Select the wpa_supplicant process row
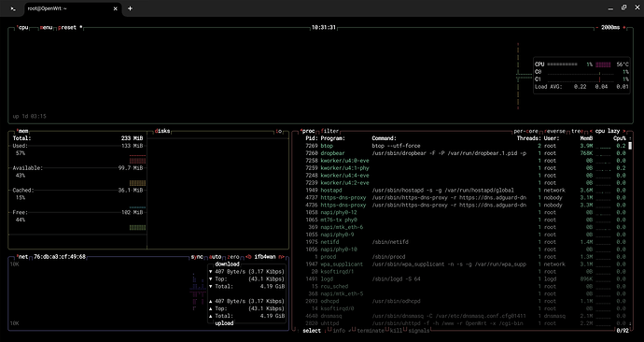 click(464, 264)
